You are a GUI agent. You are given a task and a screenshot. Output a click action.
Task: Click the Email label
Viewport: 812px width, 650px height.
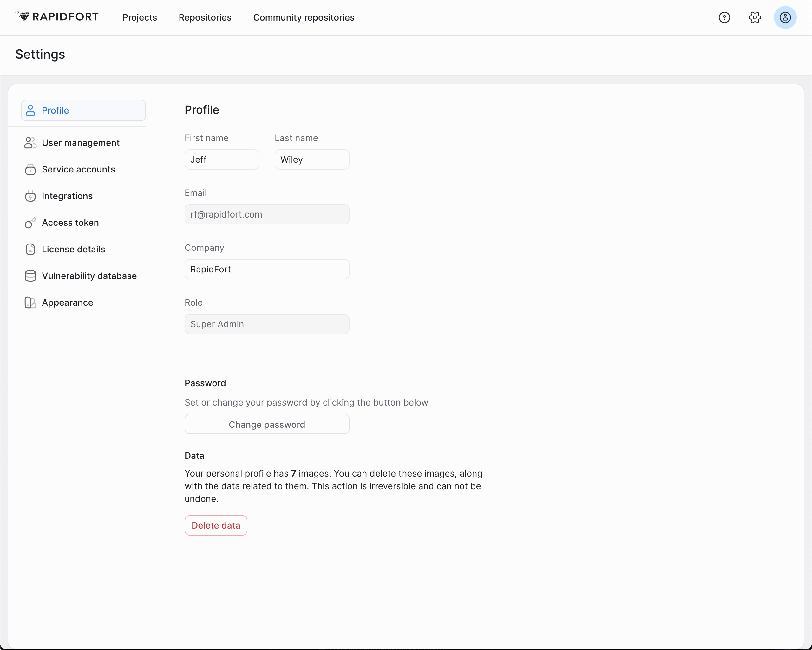(195, 193)
